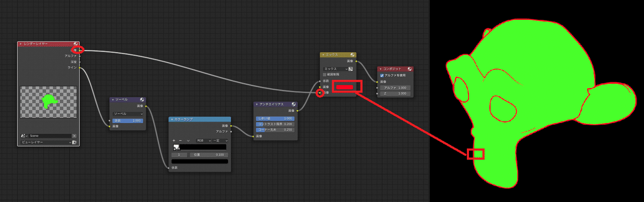Click the 係数 slider in ソーベル node
644x202 pixels.
coord(128,121)
